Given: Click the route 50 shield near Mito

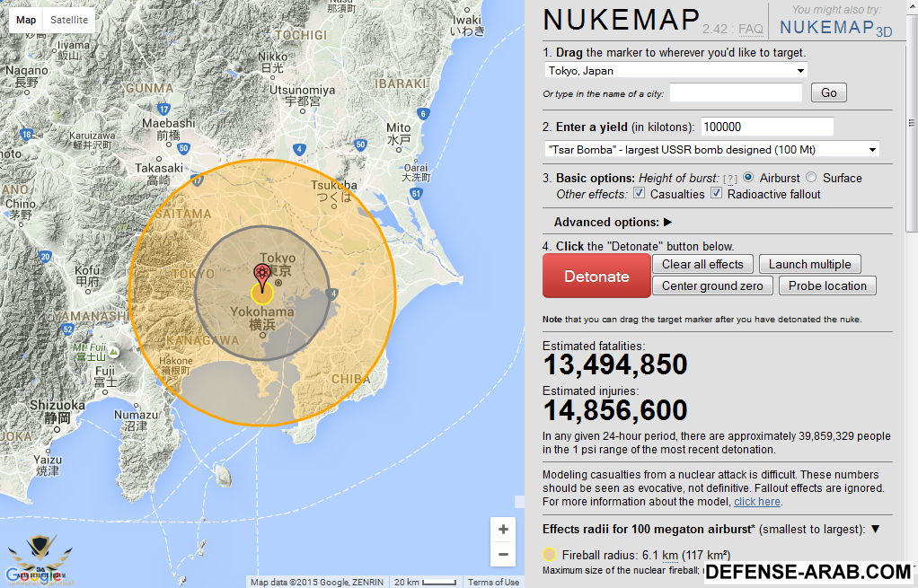Looking at the screenshot, I should coord(361,144).
